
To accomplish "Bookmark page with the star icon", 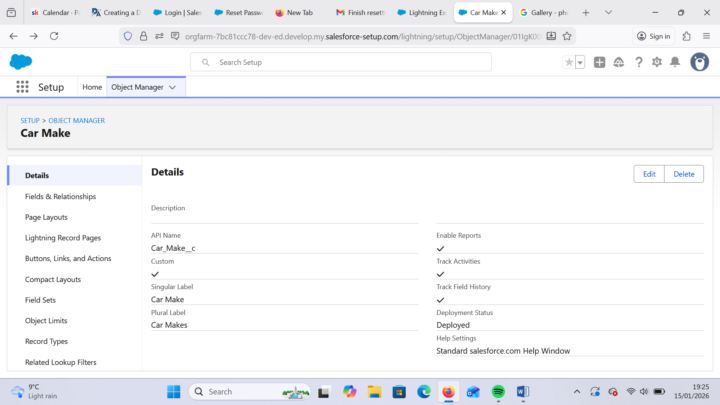I will 568,36.
